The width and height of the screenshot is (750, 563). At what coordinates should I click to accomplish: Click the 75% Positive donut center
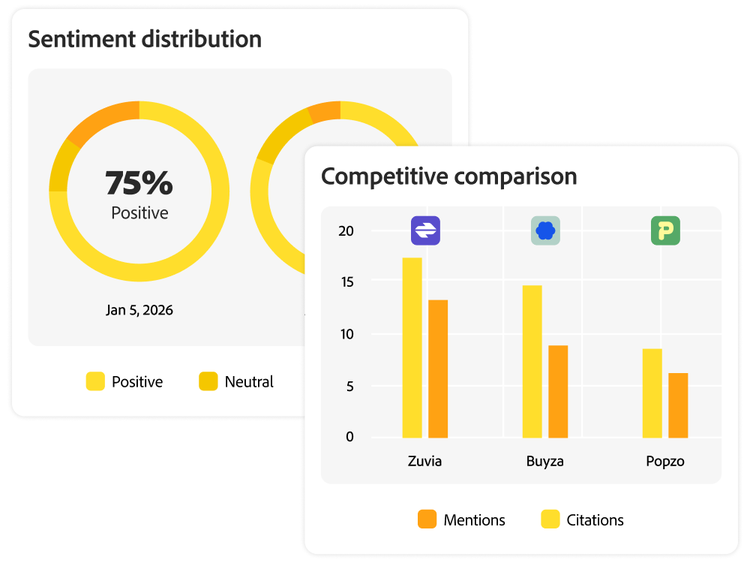pos(139,192)
